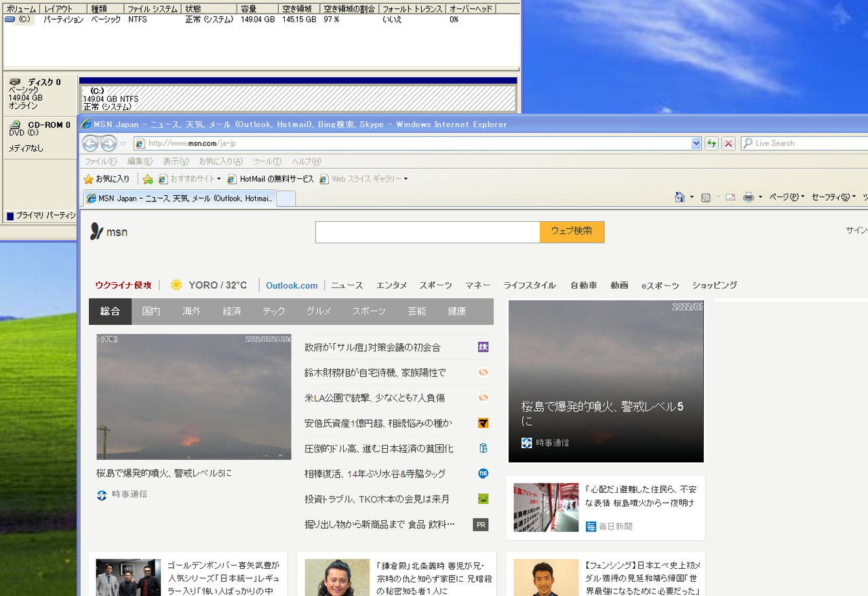
Task: Select CD-ROM 0 in Disk Management
Action: [50, 125]
